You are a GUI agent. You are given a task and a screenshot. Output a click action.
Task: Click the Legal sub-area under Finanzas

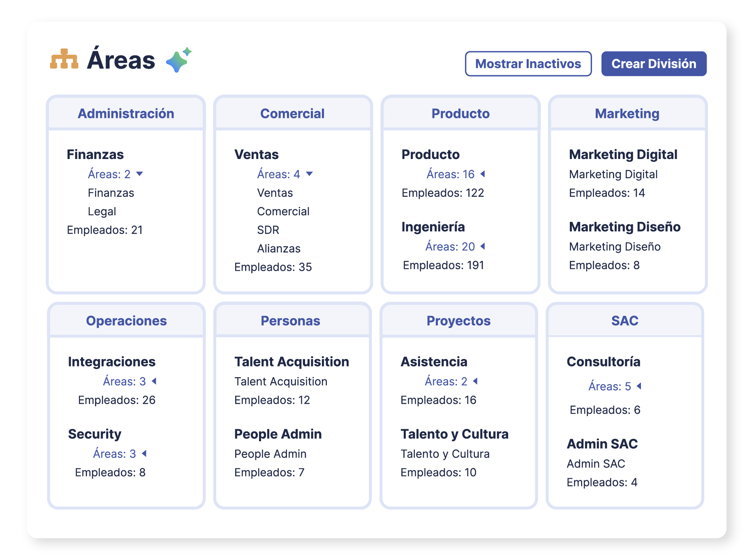(102, 211)
